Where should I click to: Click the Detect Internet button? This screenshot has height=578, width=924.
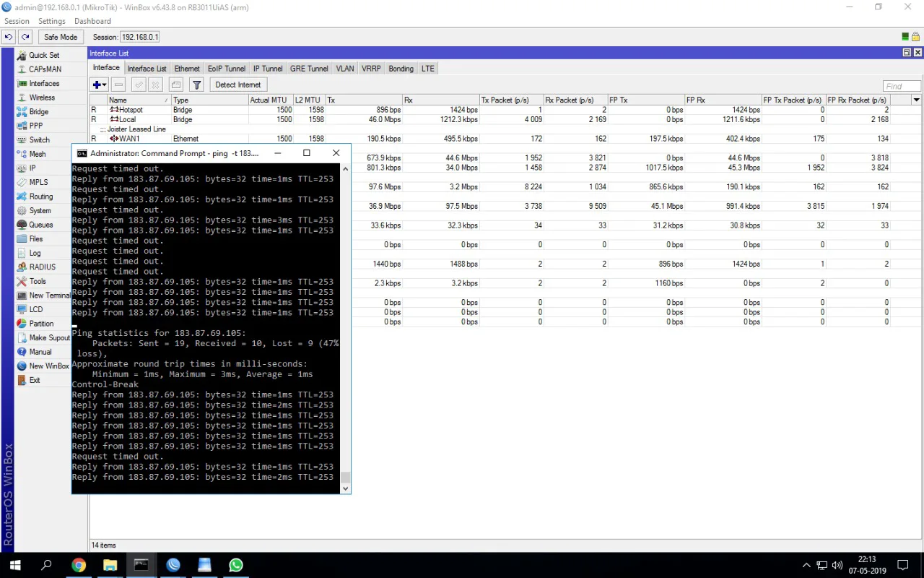coord(238,85)
